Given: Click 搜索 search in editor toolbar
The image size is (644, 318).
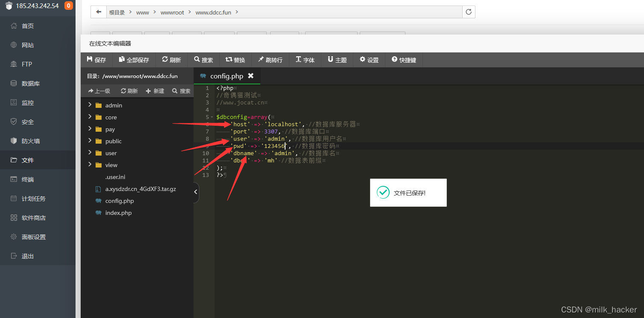Looking at the screenshot, I should (x=204, y=60).
